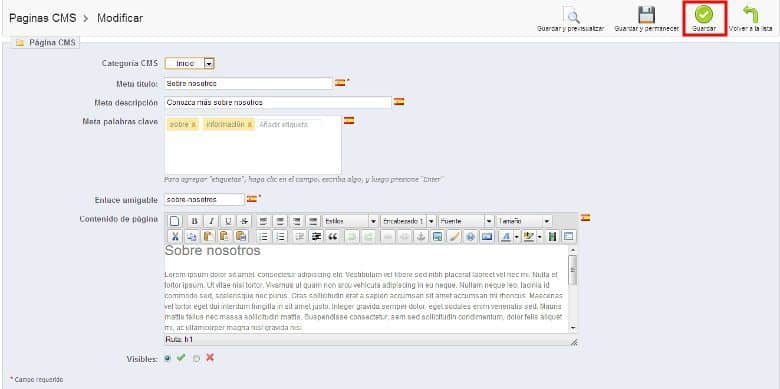Open the Categoría CMS dropdown
780x389 pixels.
[209, 64]
